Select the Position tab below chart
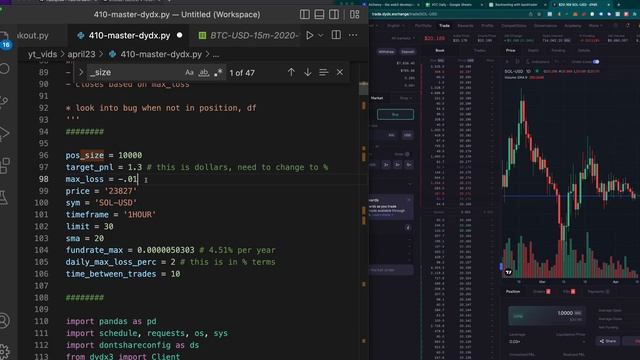The image size is (640, 360). click(513, 291)
